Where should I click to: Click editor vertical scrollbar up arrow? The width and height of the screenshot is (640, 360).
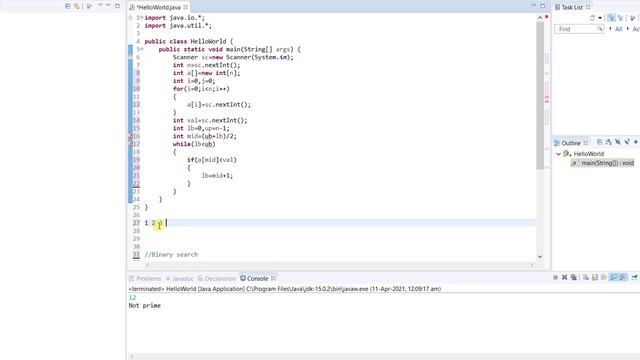tap(540, 18)
